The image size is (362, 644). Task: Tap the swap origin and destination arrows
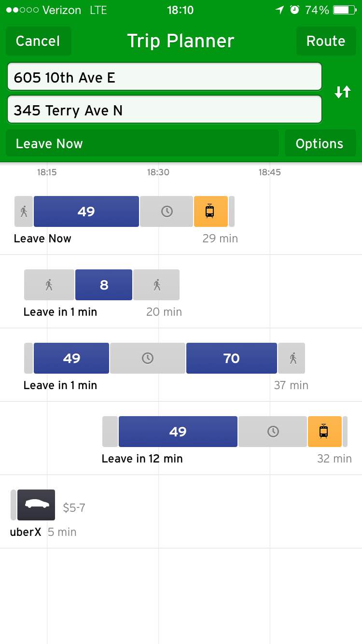pos(342,92)
